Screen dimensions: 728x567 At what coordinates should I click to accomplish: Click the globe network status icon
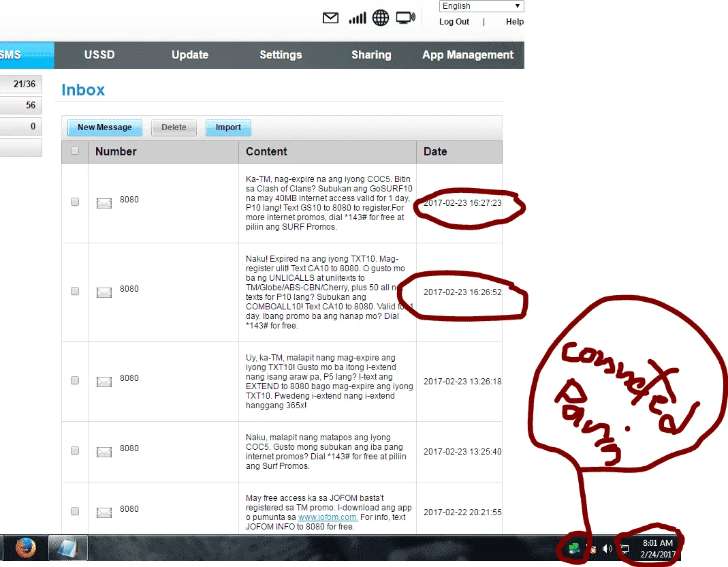pos(381,18)
